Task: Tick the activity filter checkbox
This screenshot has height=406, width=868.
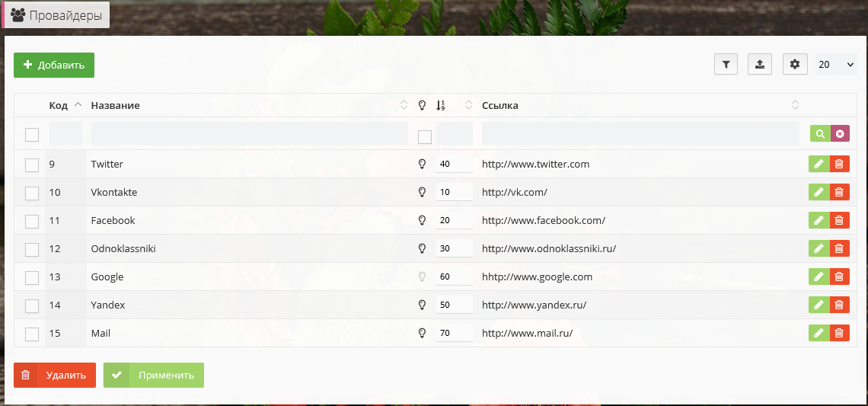Action: pos(425,137)
